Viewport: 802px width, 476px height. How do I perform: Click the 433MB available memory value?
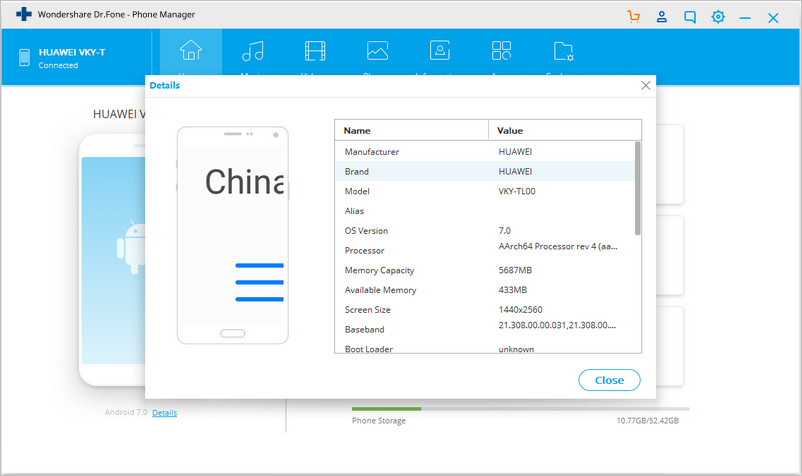pos(513,290)
